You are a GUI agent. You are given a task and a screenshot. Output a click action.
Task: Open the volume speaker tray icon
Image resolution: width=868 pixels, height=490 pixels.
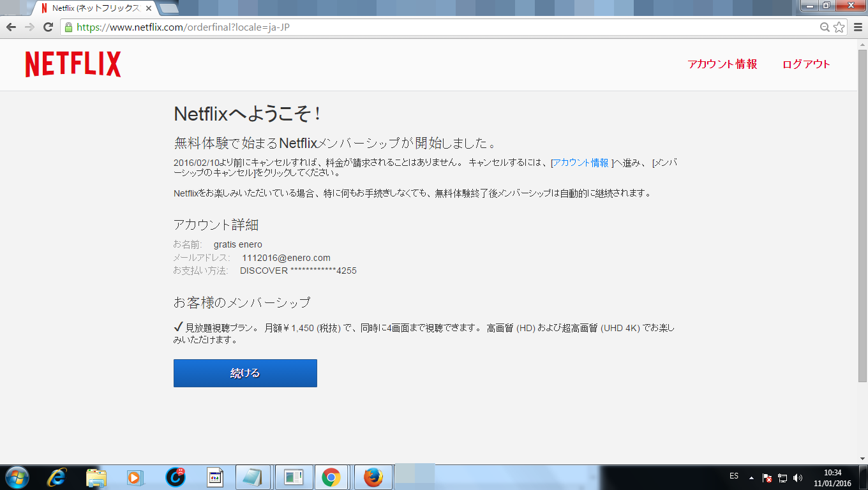(798, 477)
